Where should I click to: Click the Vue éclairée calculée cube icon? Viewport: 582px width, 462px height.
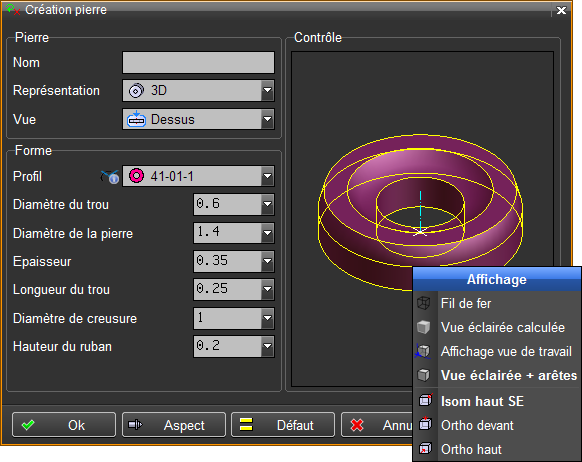tap(424, 327)
